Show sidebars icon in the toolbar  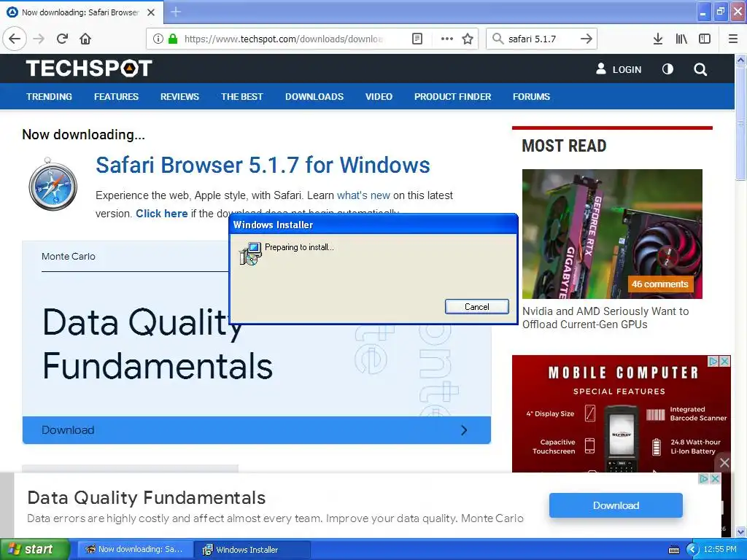click(x=705, y=39)
